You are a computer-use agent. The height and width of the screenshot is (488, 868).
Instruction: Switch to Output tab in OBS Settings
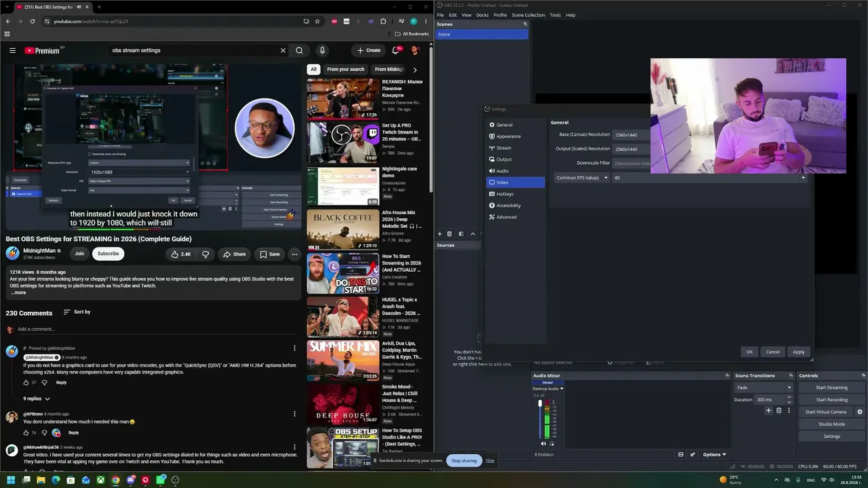coord(515,159)
